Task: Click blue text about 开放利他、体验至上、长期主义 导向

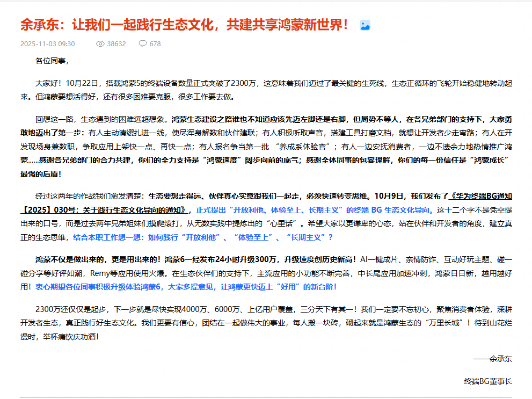Action: click(315, 210)
